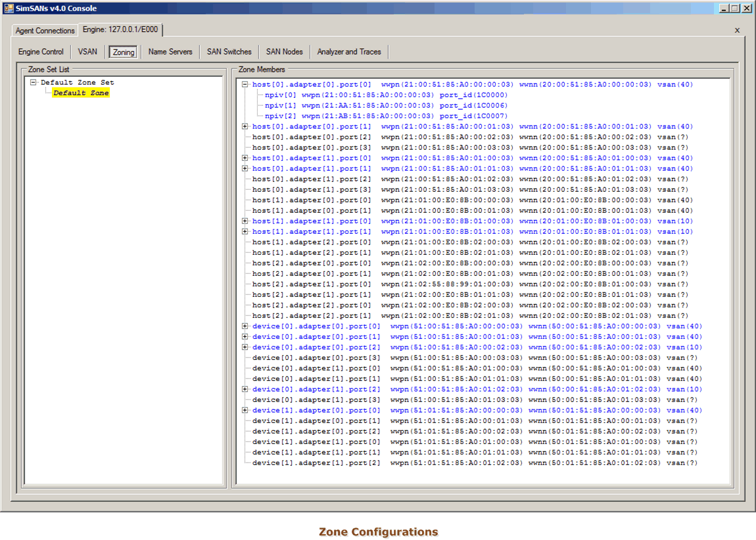The image size is (756, 540).
Task: Select host[2].adapter[1].port[0] zone member
Action: coord(312,284)
